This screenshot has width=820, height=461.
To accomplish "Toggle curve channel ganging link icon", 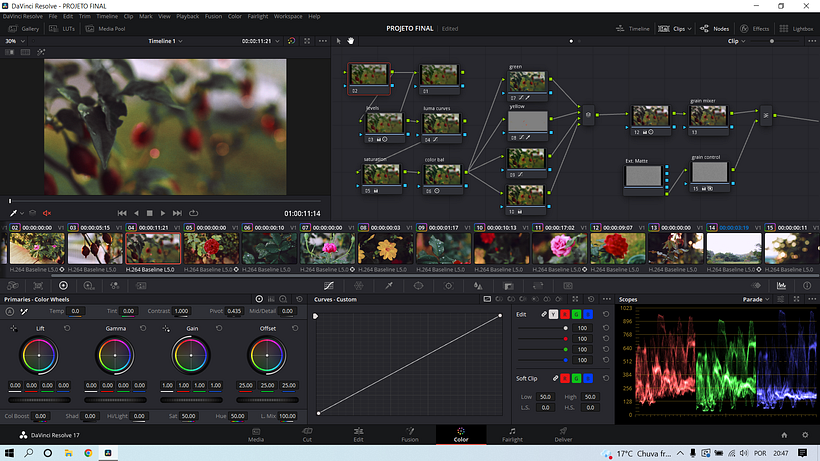I will (x=544, y=314).
